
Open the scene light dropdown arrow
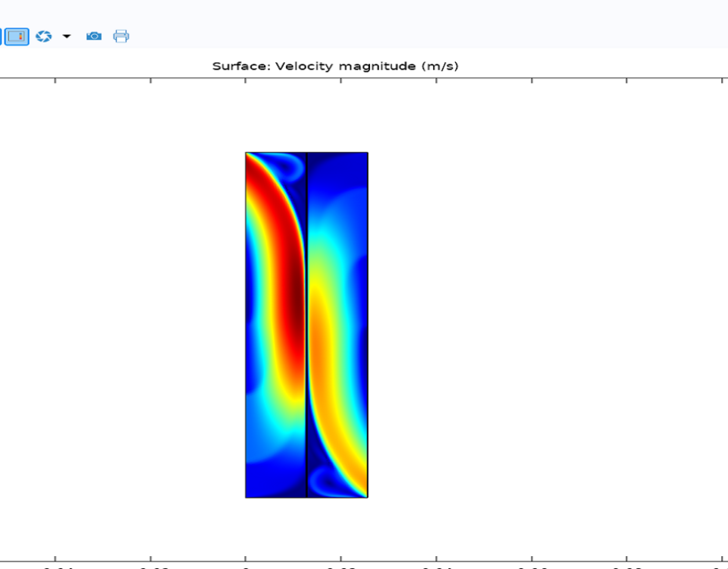pos(67,36)
